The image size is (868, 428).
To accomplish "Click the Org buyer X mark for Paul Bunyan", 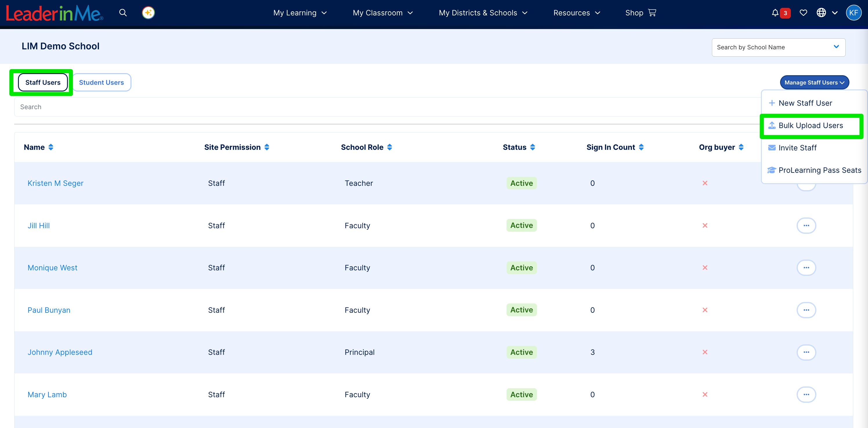I will (x=705, y=310).
